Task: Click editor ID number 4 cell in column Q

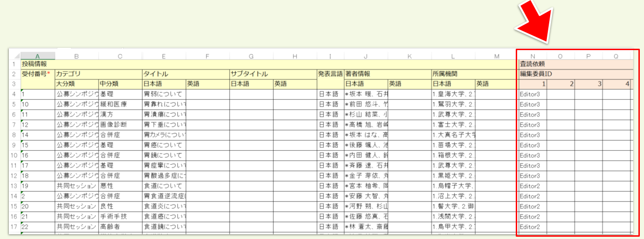Action: coord(616,84)
